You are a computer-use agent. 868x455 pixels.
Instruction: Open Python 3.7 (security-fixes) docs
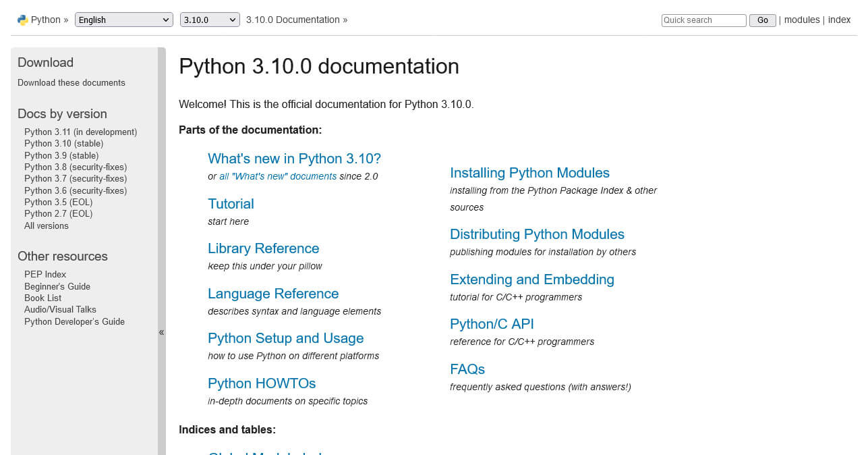click(x=76, y=178)
